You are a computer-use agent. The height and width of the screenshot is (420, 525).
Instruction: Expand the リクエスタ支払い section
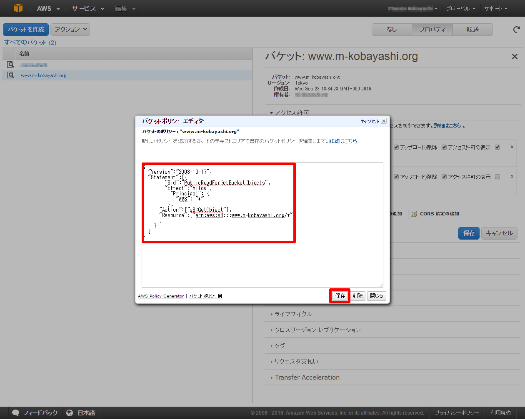coord(294,361)
